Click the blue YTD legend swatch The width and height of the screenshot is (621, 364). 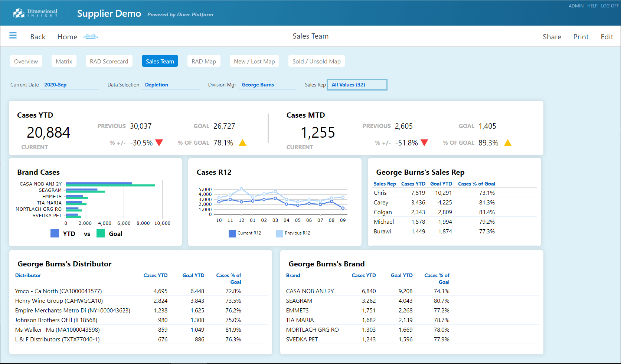click(x=55, y=233)
